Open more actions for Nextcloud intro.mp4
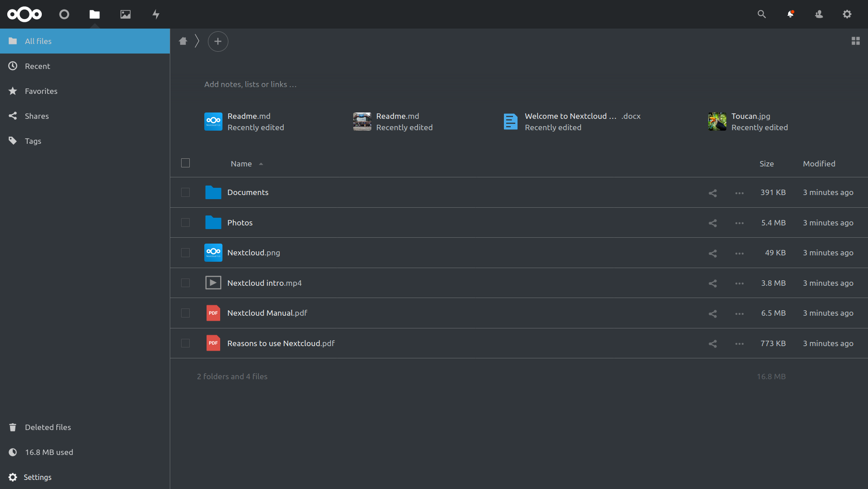Image resolution: width=868 pixels, height=489 pixels. 739,283
